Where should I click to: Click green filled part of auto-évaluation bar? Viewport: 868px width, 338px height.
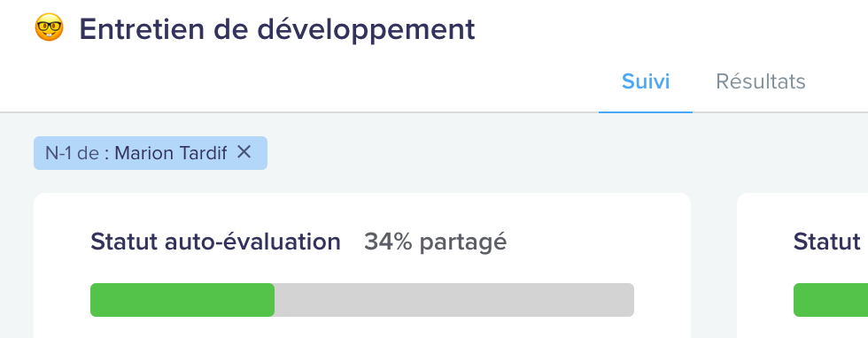pyautogui.click(x=182, y=300)
